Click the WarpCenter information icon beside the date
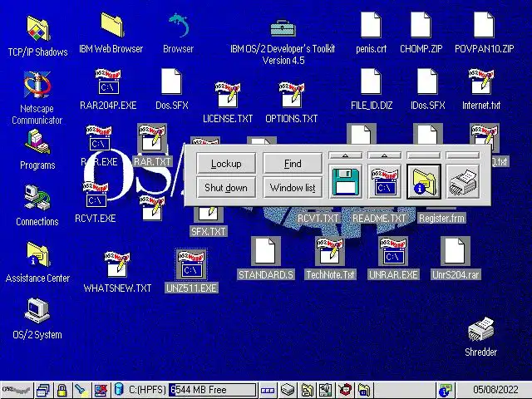 click(x=445, y=390)
